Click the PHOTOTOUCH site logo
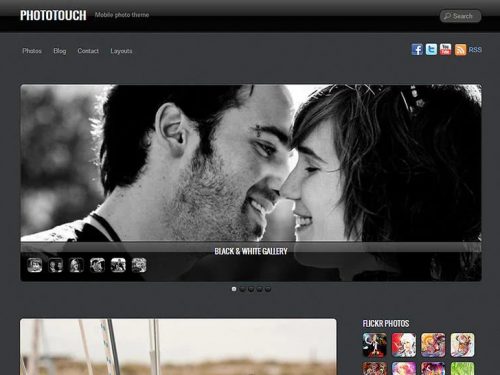Viewport: 500px width, 375px height. 53,15
